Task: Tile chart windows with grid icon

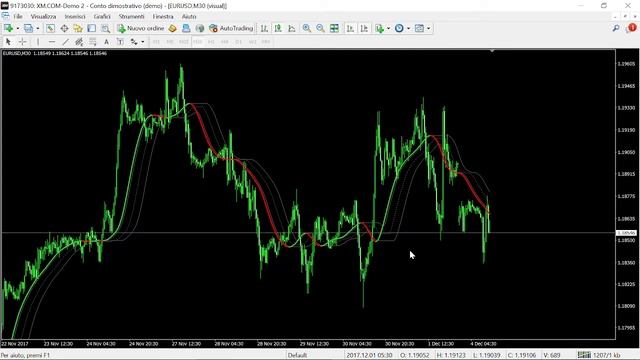Action: tap(334, 28)
